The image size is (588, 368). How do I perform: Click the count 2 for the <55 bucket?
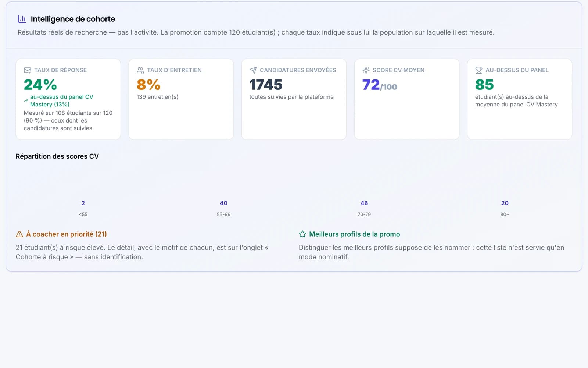83,203
